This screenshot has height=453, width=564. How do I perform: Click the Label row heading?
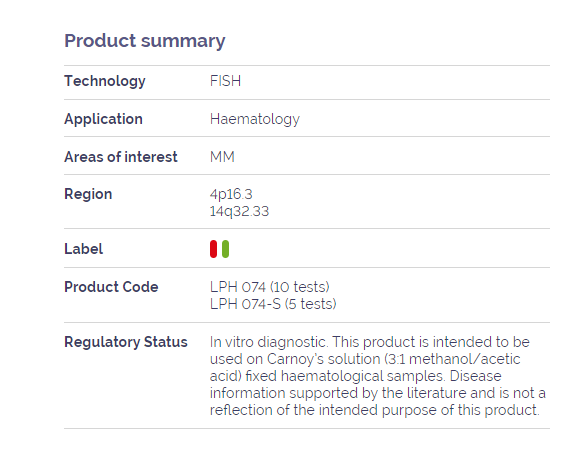pyautogui.click(x=83, y=249)
